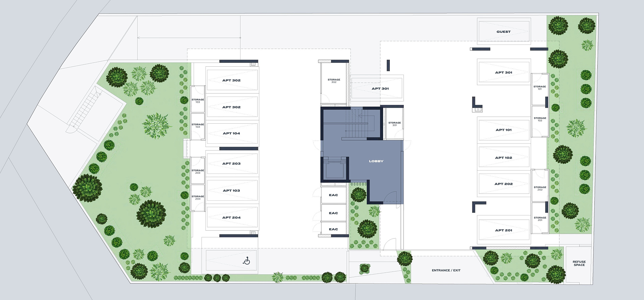The width and height of the screenshot is (644, 300).
Task: Click the Storage 103 unit
Action: point(198,101)
